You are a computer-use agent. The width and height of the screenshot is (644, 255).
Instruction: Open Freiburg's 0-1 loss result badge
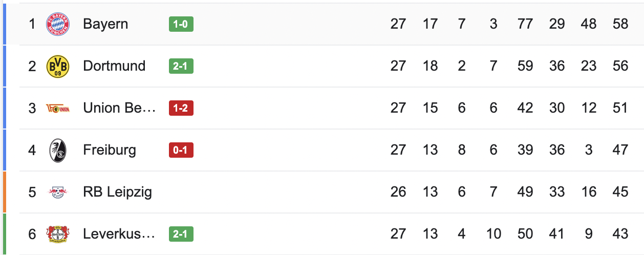181,150
